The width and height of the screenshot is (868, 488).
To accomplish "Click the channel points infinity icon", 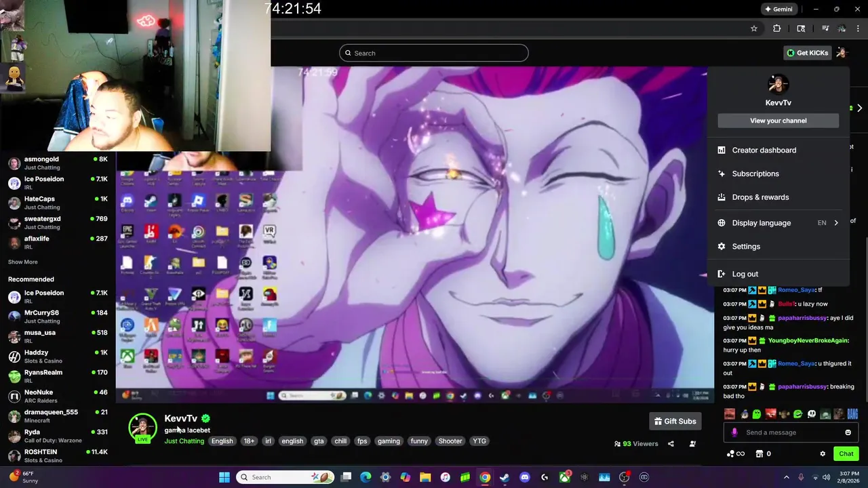I will click(736, 454).
